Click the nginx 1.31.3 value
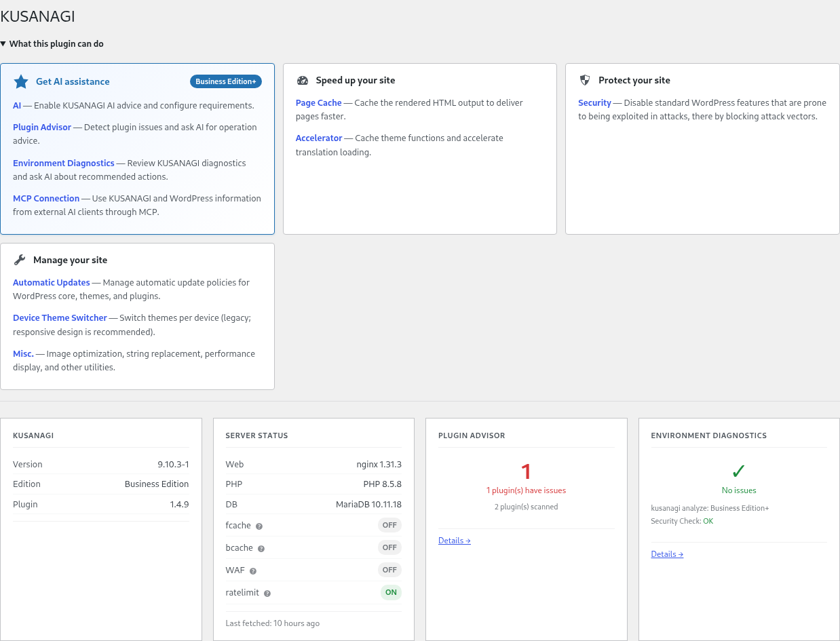Screen dimensions: 840x641 379,465
